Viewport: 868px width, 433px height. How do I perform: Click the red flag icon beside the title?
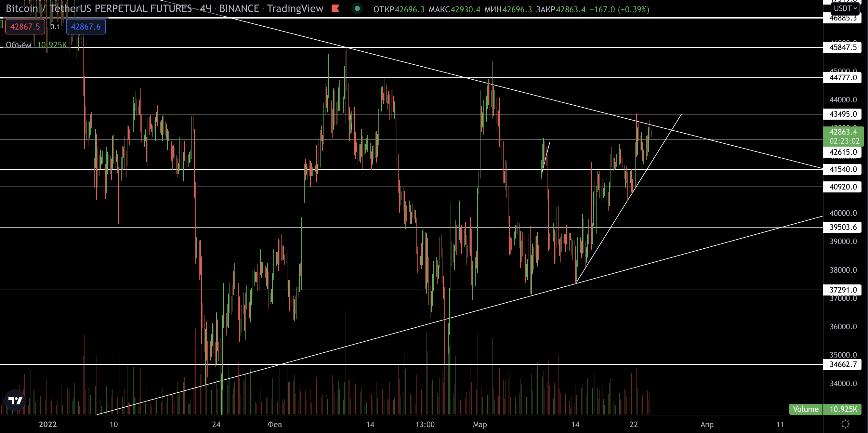335,9
